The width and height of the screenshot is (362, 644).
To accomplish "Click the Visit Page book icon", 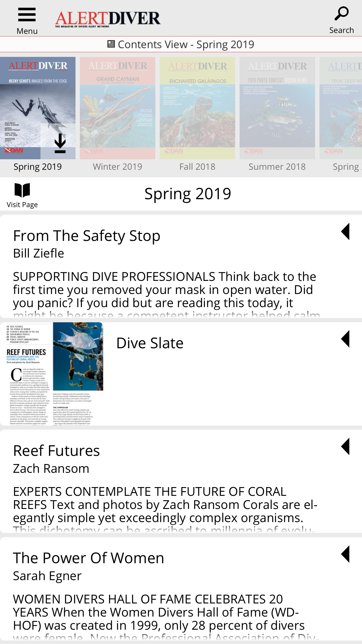I will point(22,190).
